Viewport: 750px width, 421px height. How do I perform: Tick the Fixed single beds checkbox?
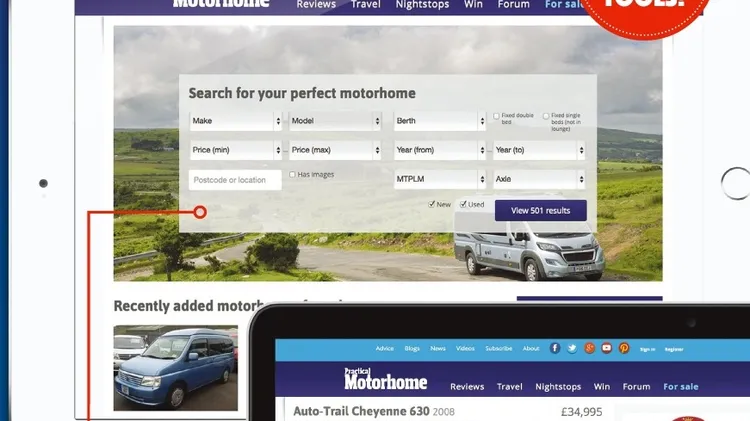(x=546, y=116)
